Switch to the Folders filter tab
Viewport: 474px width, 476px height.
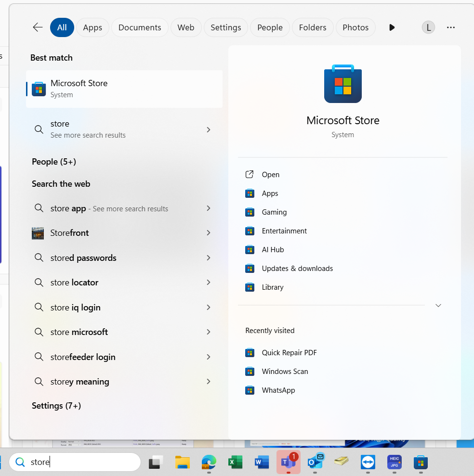[x=313, y=27]
